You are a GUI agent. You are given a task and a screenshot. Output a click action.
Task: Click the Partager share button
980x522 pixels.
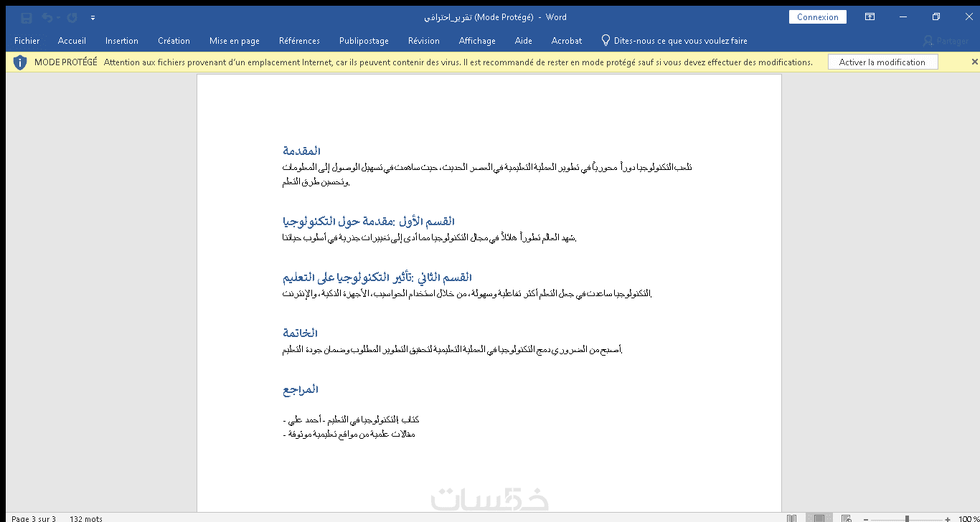(946, 41)
